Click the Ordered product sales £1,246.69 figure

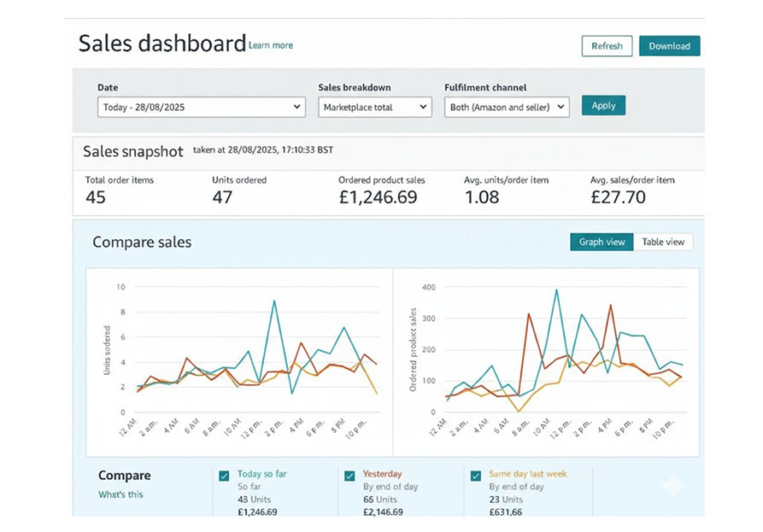(378, 197)
